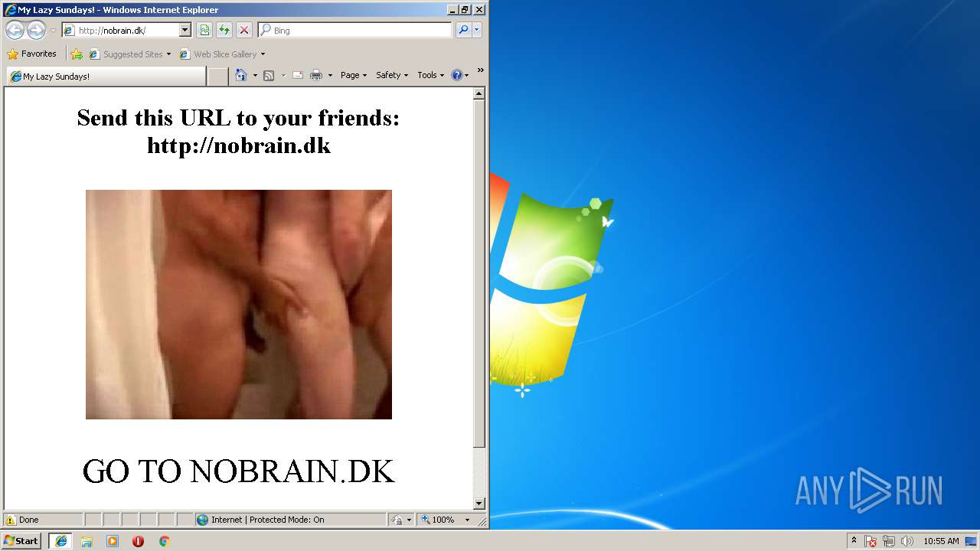Screen dimensions: 980x551
Task: Click the vertical scrollbar thumb
Action: [x=479, y=273]
